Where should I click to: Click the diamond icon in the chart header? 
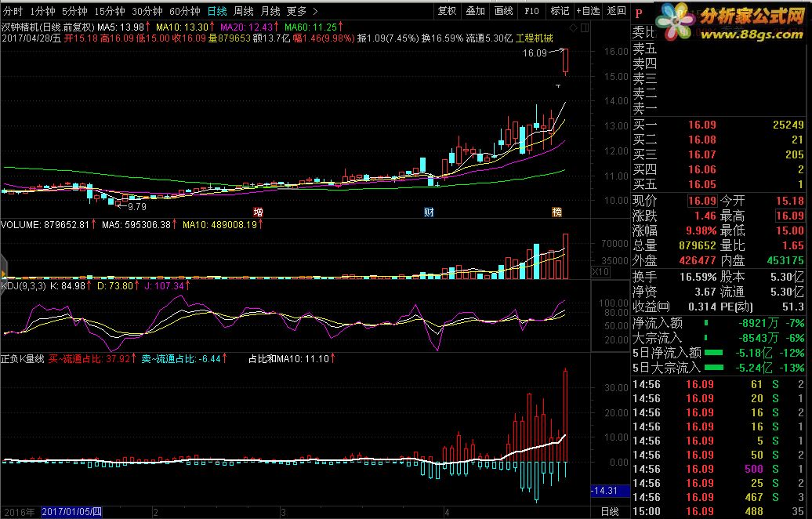pos(573,28)
